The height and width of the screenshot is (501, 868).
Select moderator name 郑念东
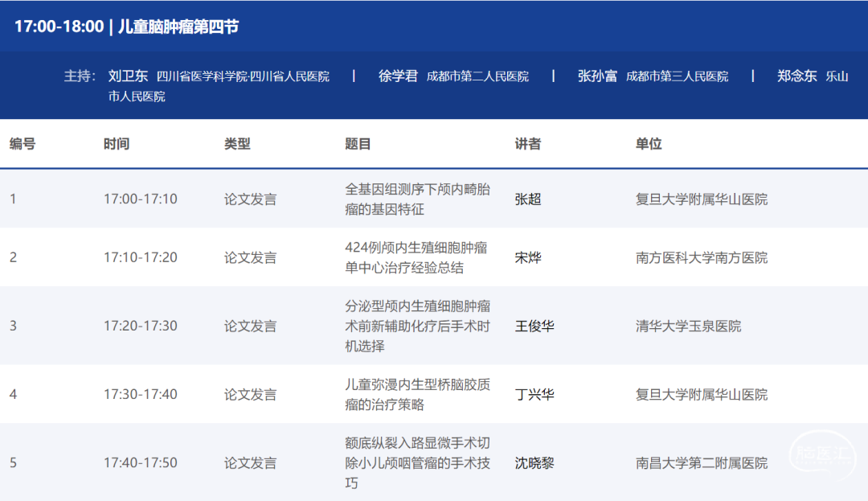click(796, 76)
